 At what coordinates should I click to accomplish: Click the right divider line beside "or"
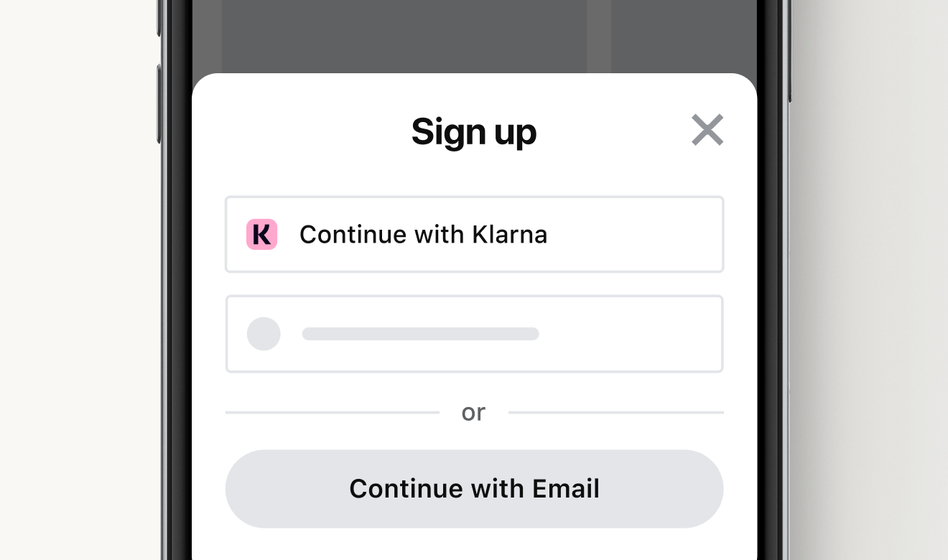pos(618,411)
